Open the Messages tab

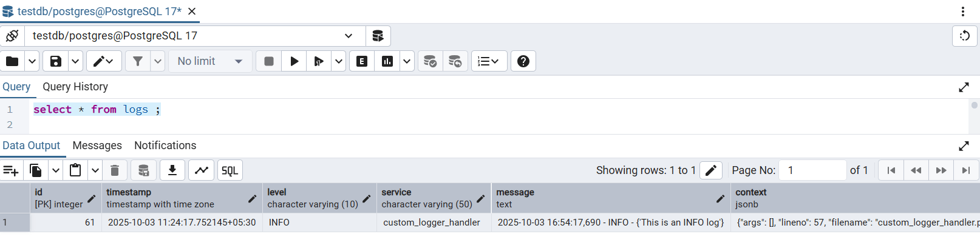(97, 146)
